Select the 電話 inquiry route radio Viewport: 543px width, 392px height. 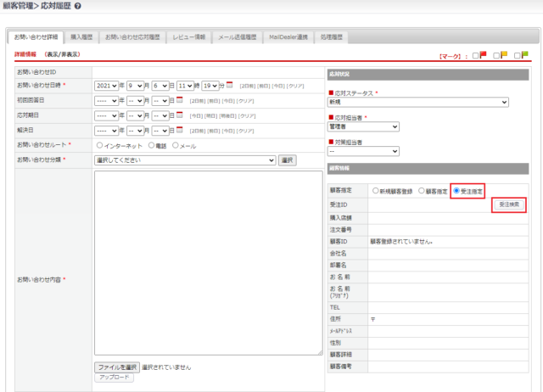click(x=151, y=145)
